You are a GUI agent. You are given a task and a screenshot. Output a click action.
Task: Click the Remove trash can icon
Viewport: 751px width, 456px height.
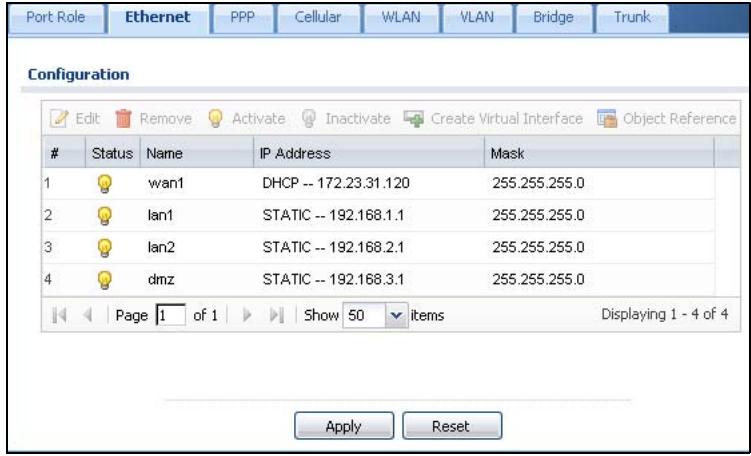(x=124, y=118)
